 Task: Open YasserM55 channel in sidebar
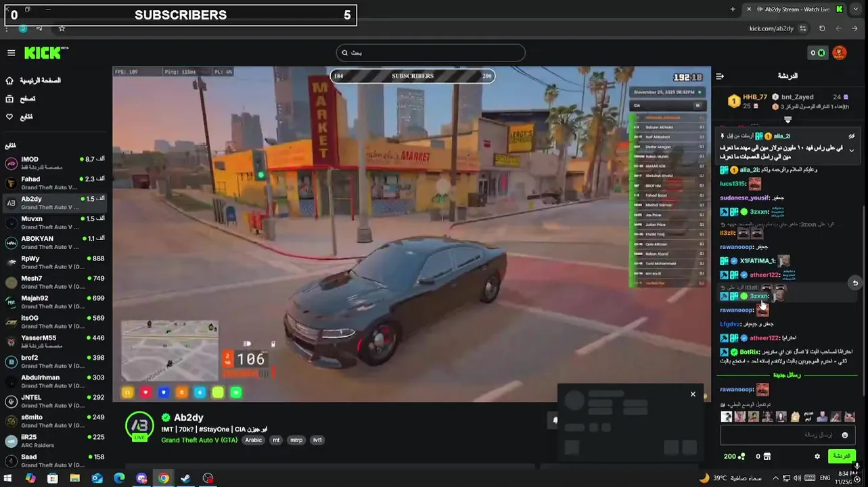(x=54, y=342)
